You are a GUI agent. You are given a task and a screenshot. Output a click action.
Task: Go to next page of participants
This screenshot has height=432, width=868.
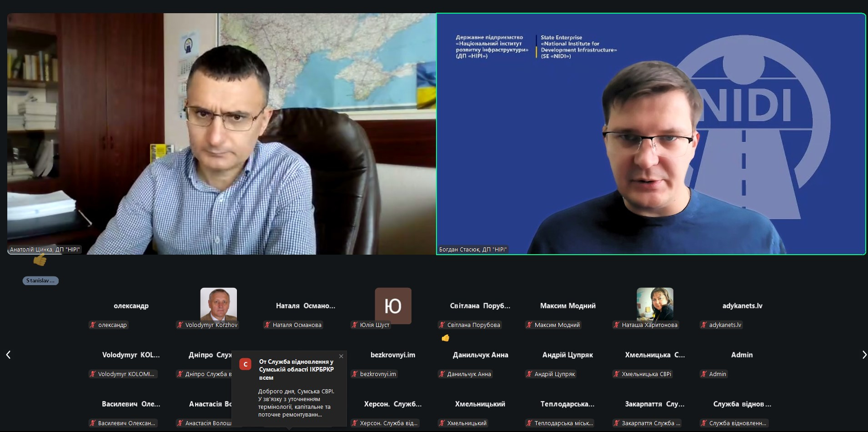click(x=863, y=355)
